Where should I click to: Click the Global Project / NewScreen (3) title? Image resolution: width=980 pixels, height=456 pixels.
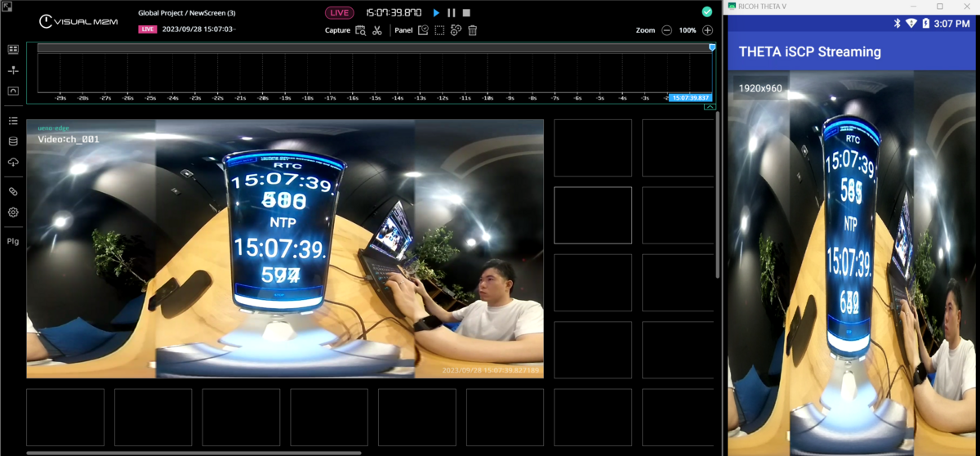pyautogui.click(x=187, y=13)
